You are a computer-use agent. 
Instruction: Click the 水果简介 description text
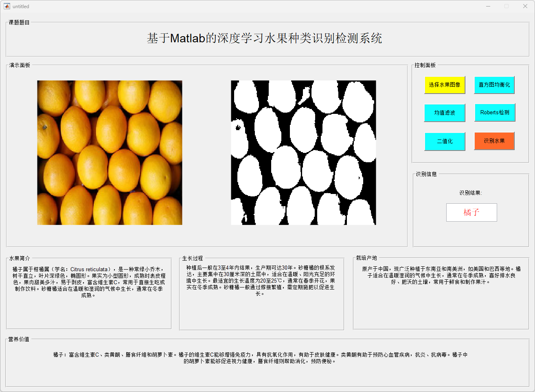click(x=89, y=282)
